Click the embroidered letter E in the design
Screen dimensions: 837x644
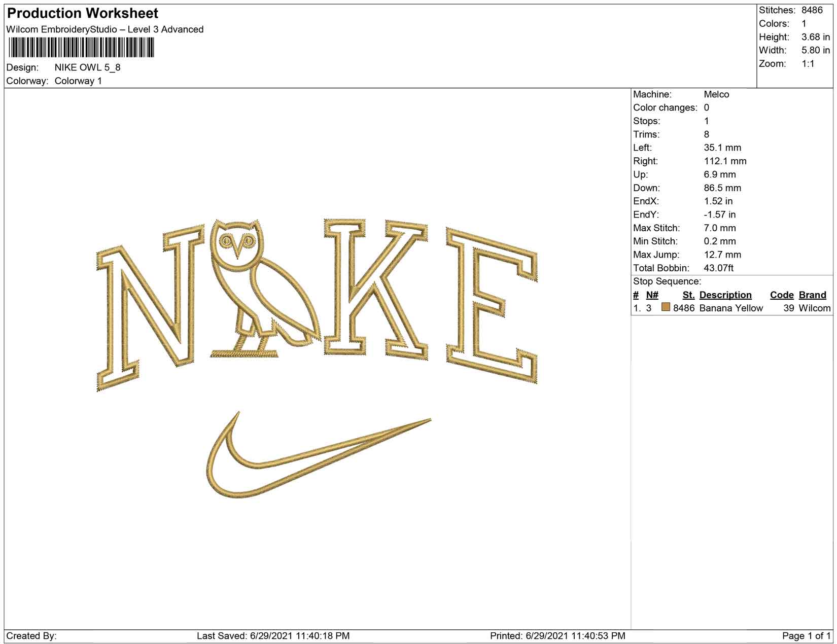(492, 305)
